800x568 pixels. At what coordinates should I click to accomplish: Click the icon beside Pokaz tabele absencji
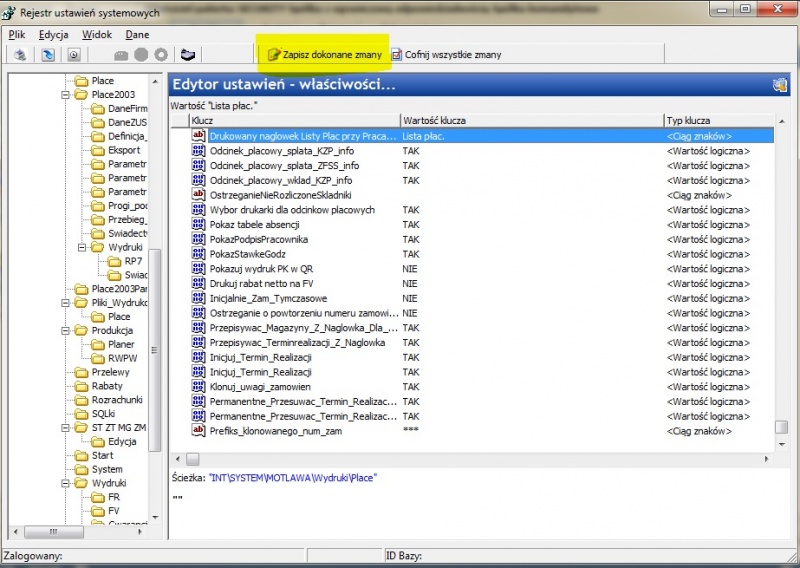coord(198,224)
